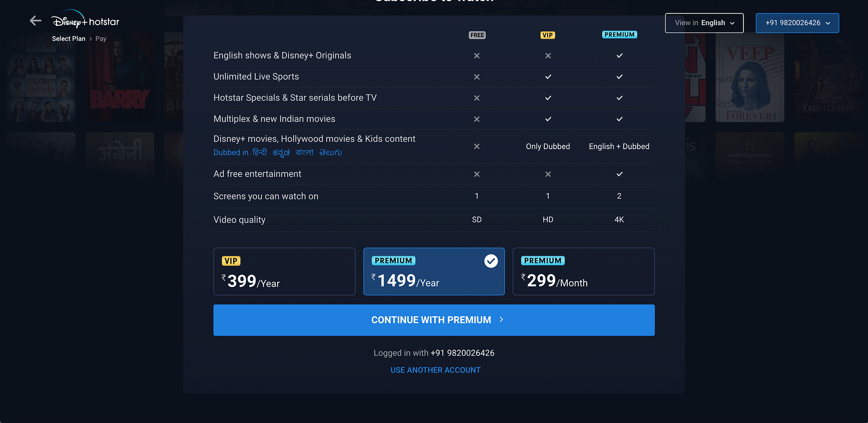Select the Hindi dubbed language link
Image resolution: width=868 pixels, height=423 pixels.
pyautogui.click(x=260, y=152)
